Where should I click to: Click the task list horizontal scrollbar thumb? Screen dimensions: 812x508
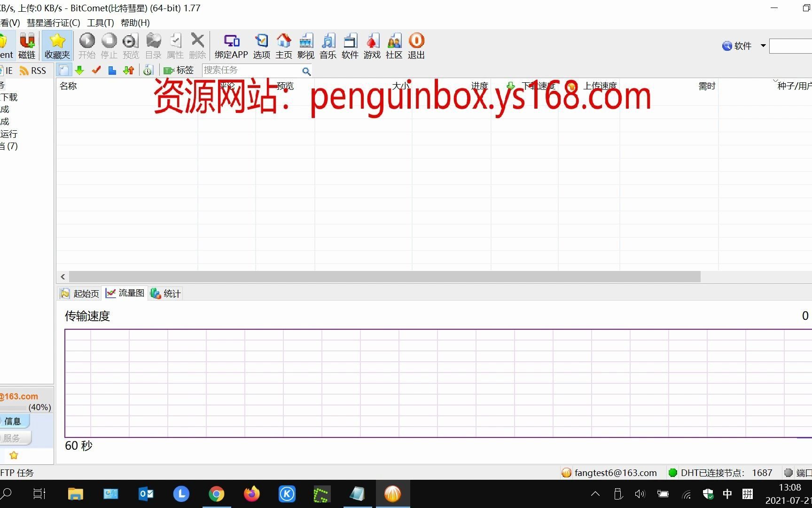click(384, 277)
